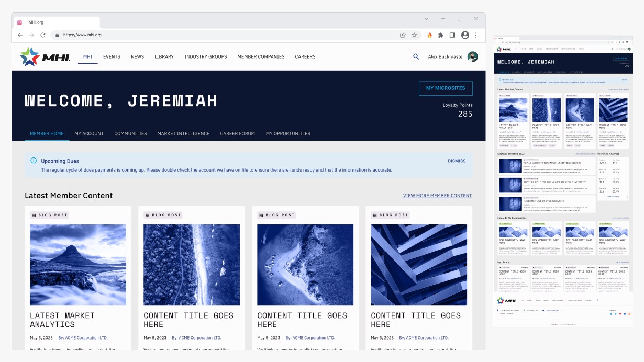Open Careers in main navigation
Image resolution: width=644 pixels, height=362 pixels.
(305, 56)
